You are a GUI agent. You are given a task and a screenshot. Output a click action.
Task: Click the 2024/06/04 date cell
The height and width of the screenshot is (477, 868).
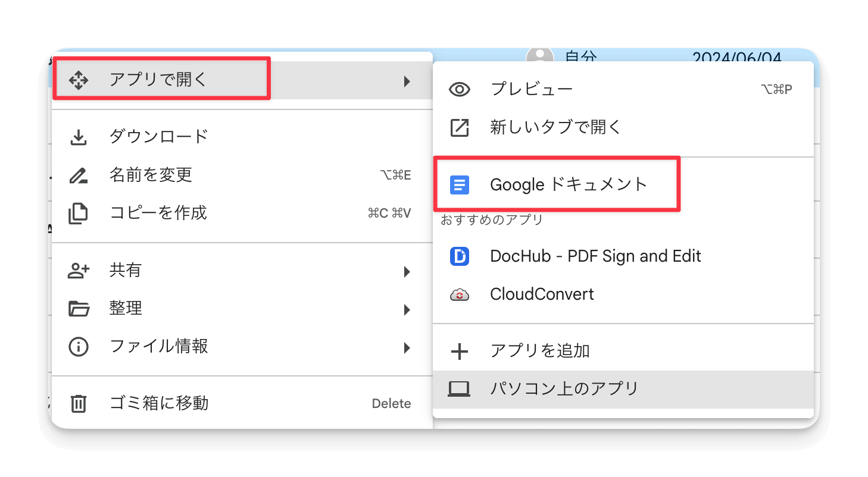736,57
